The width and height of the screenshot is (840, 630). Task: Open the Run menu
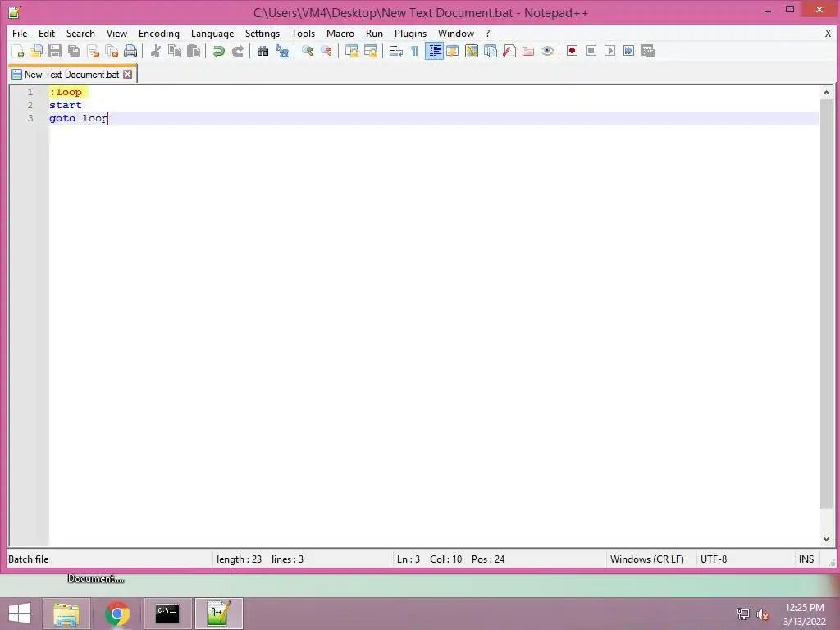point(374,33)
